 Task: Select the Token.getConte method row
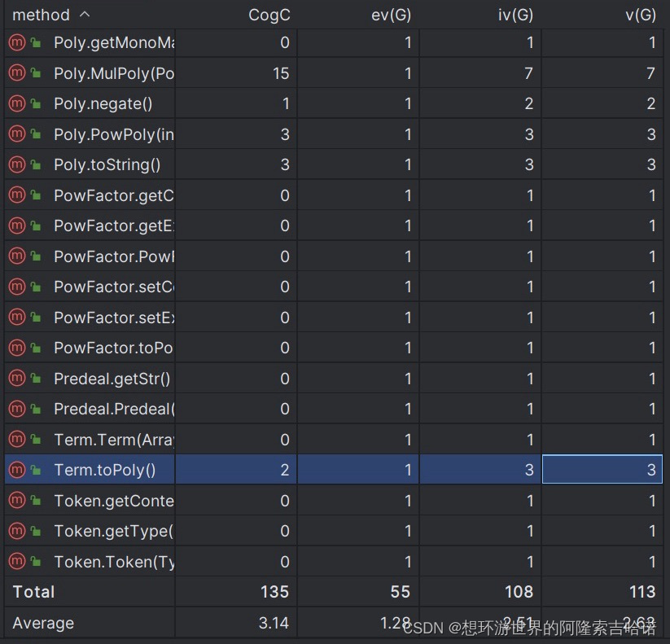333,501
